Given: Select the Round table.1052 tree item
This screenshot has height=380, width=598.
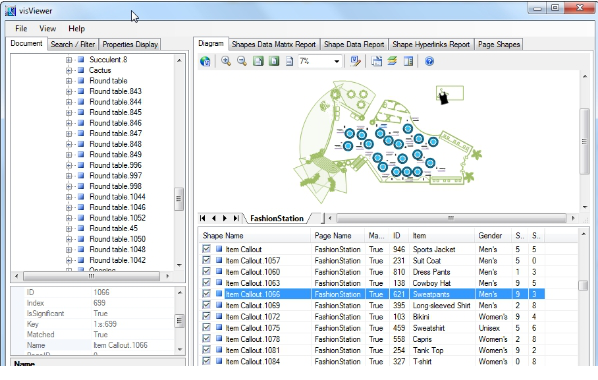Looking at the screenshot, I should pyautogui.click(x=117, y=218).
